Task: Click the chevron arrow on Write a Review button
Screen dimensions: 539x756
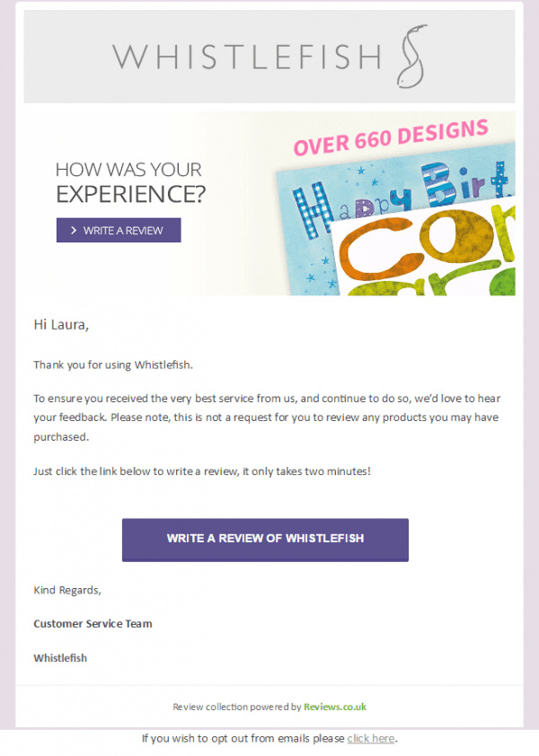Action: tap(74, 231)
